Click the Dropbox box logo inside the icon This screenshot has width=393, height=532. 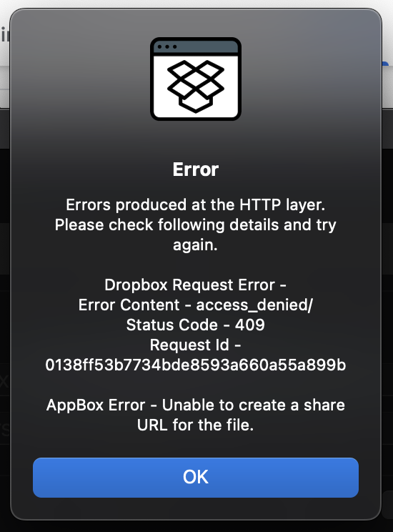click(196, 87)
